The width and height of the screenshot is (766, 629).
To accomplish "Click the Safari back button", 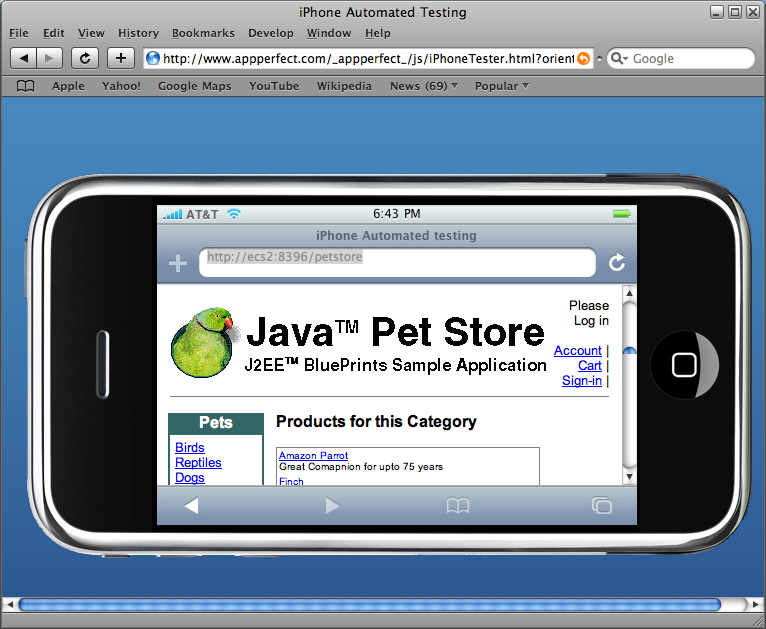I will (23, 59).
